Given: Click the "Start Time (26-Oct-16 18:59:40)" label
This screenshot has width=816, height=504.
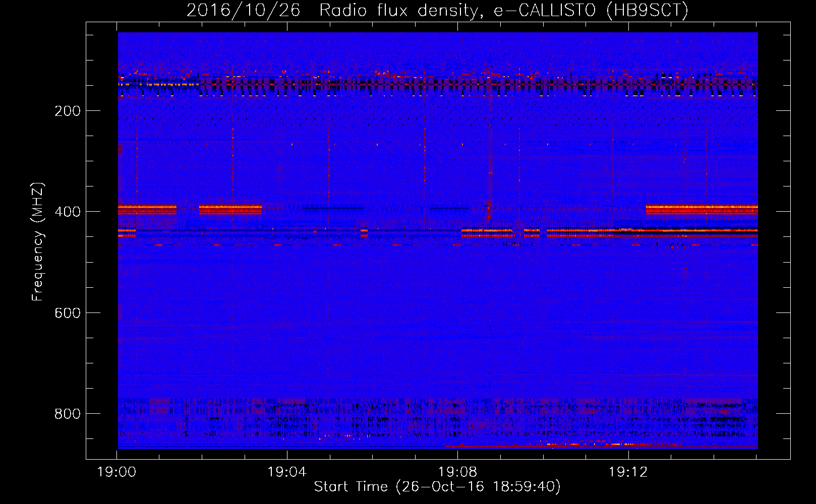Looking at the screenshot, I should 437,487.
